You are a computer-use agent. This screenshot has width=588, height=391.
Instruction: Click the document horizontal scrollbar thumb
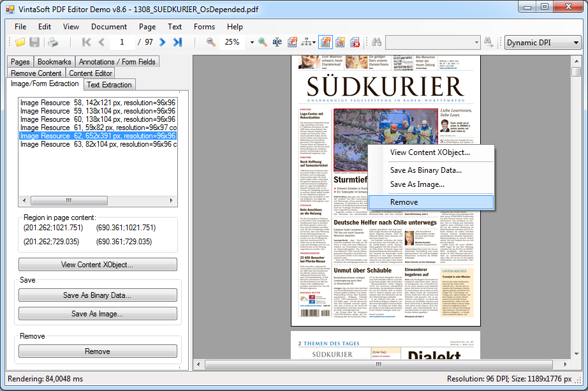[x=379, y=364]
